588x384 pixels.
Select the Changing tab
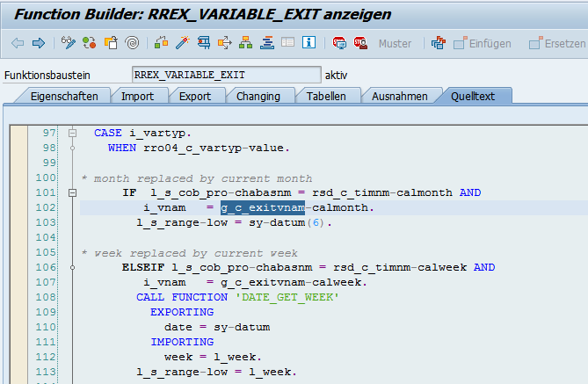point(258,97)
